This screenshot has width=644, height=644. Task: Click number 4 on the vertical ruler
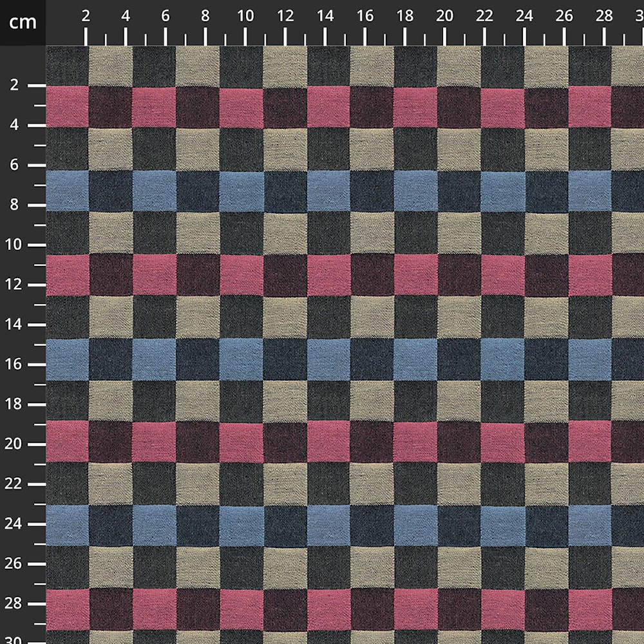(14, 125)
